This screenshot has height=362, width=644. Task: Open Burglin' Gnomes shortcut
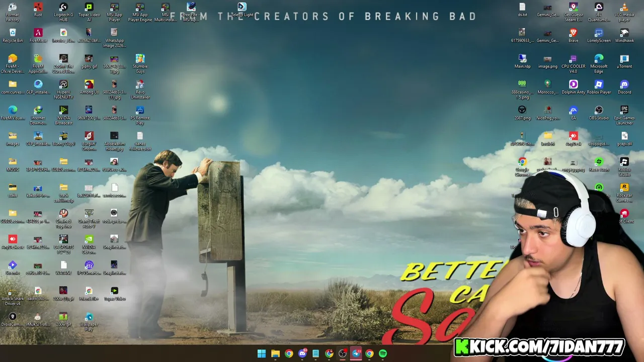[x=89, y=141]
